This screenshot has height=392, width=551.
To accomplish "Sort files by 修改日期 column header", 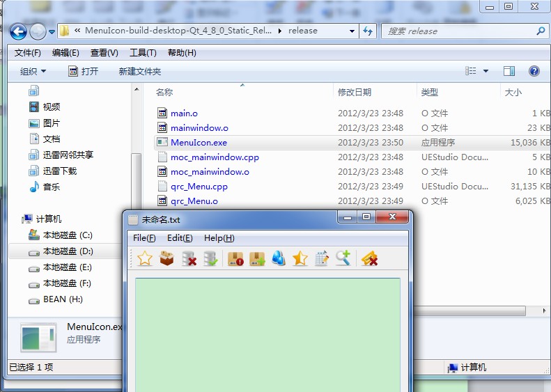I will [x=354, y=92].
